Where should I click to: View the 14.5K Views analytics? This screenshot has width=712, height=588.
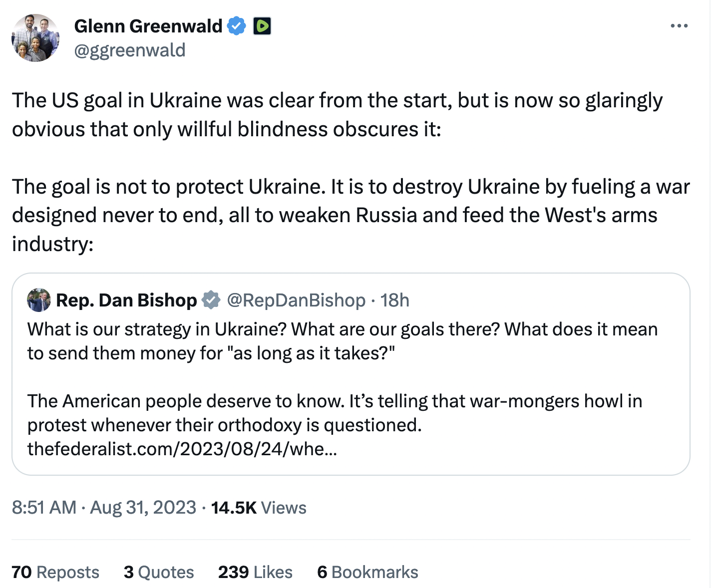(259, 508)
